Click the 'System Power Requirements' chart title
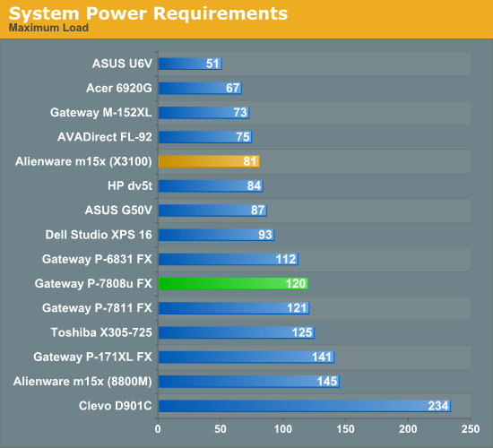Viewport: 493px width, 448px height. click(x=148, y=13)
